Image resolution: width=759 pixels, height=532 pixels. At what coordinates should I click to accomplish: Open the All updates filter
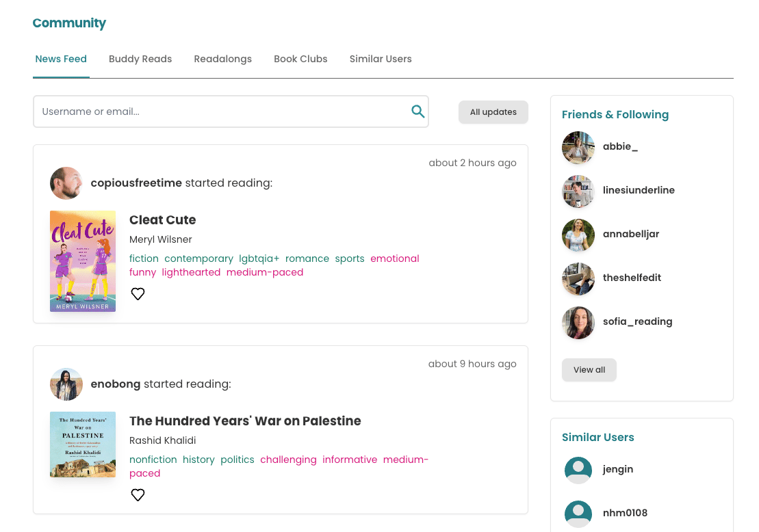tap(493, 112)
